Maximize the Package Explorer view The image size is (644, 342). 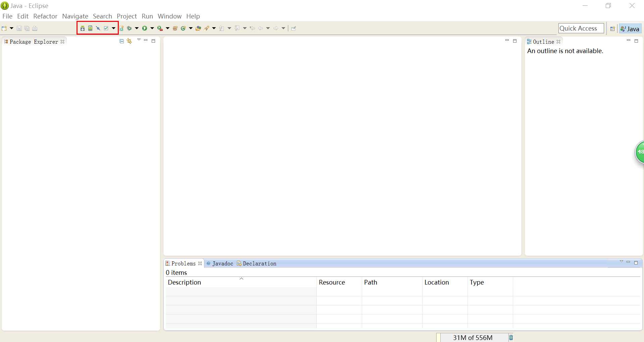pos(153,41)
